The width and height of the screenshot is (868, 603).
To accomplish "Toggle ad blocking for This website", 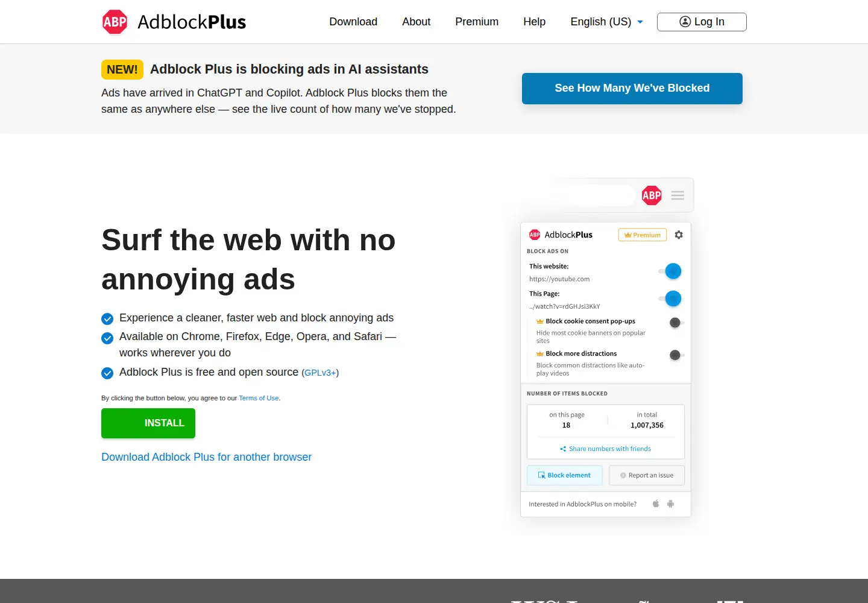I will tap(670, 271).
